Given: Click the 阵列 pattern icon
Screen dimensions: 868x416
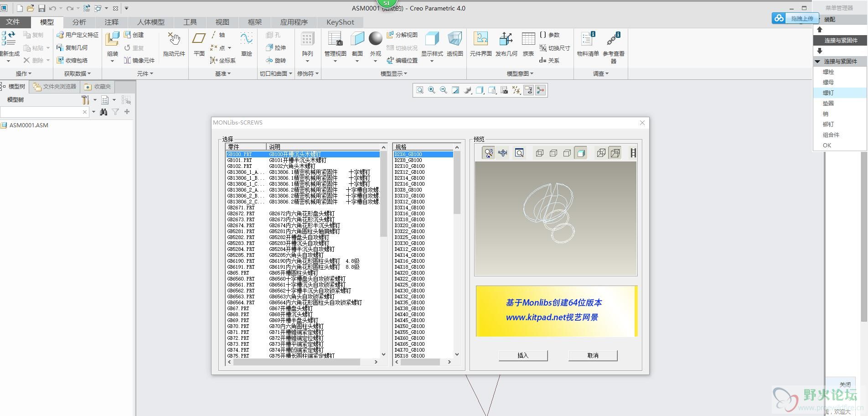Looking at the screenshot, I should [x=308, y=39].
